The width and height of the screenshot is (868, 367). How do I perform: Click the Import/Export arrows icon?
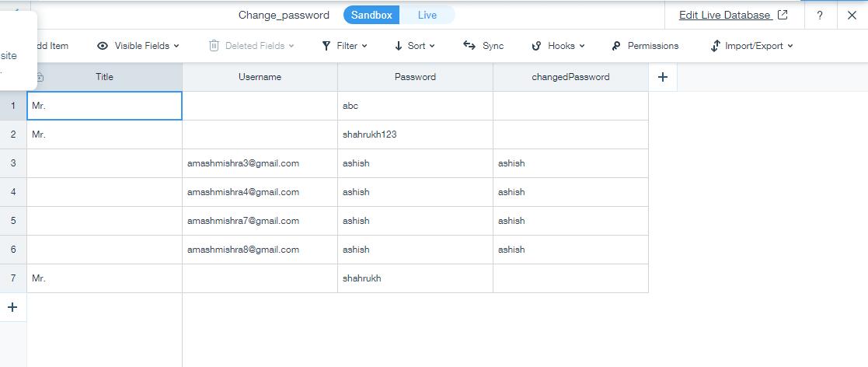pos(715,46)
